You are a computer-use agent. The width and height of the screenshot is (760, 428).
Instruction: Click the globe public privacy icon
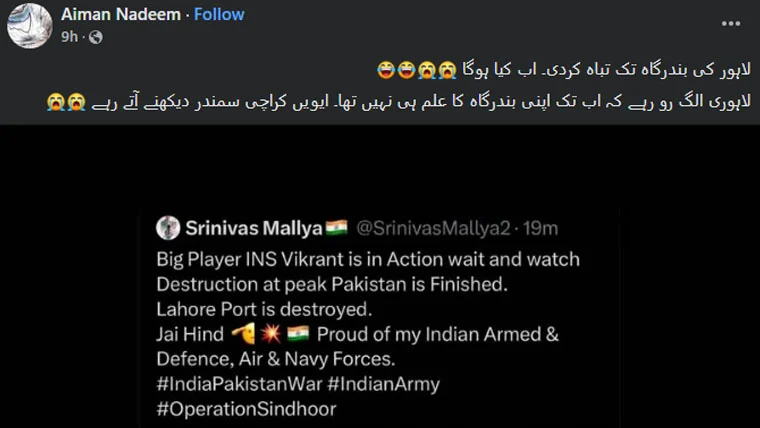pyautogui.click(x=95, y=37)
